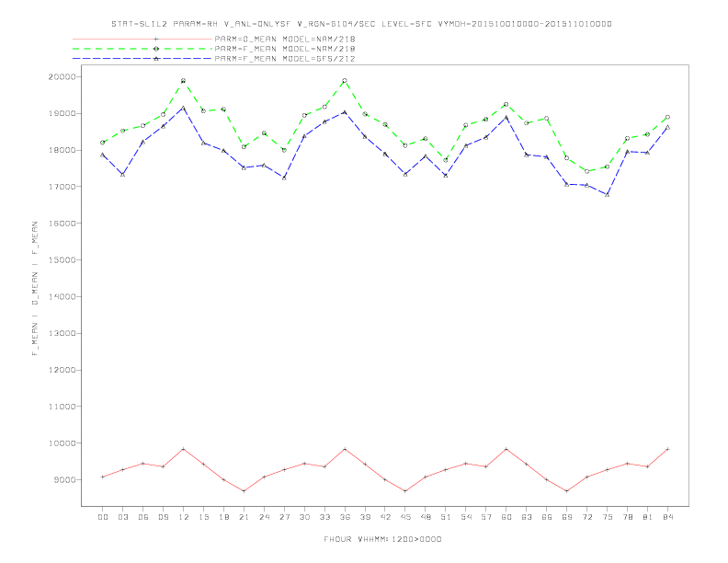Click the green dashed line sample in legend

click(142, 49)
